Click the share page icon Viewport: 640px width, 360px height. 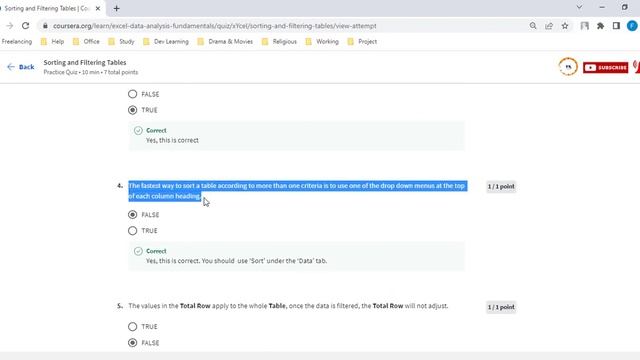pyautogui.click(x=549, y=26)
